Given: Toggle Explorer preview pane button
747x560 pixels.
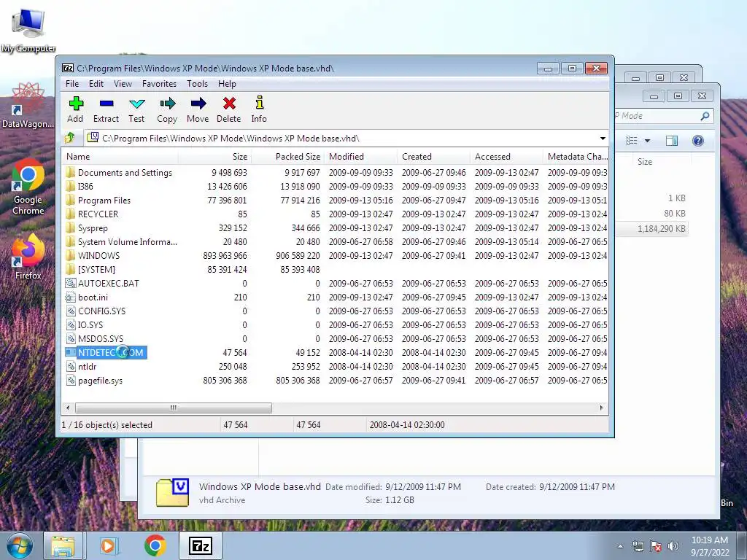Looking at the screenshot, I should point(672,141).
